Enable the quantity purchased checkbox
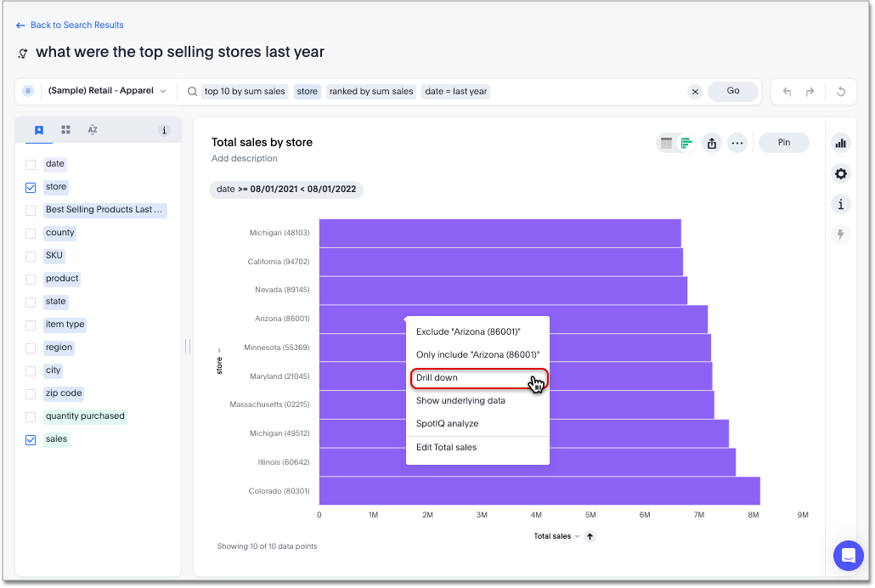The width and height of the screenshot is (875, 588). pos(31,416)
